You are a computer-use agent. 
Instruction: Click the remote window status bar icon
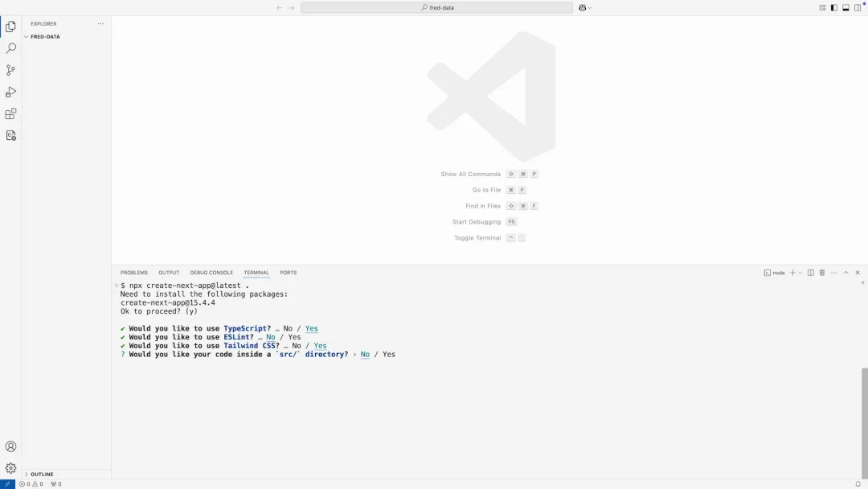tap(7, 483)
